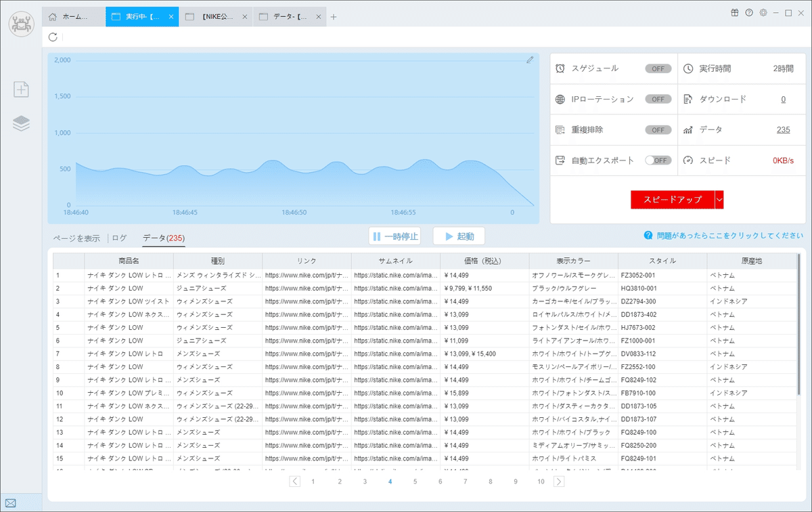Close the データ tab
The image size is (812, 512).
click(318, 17)
